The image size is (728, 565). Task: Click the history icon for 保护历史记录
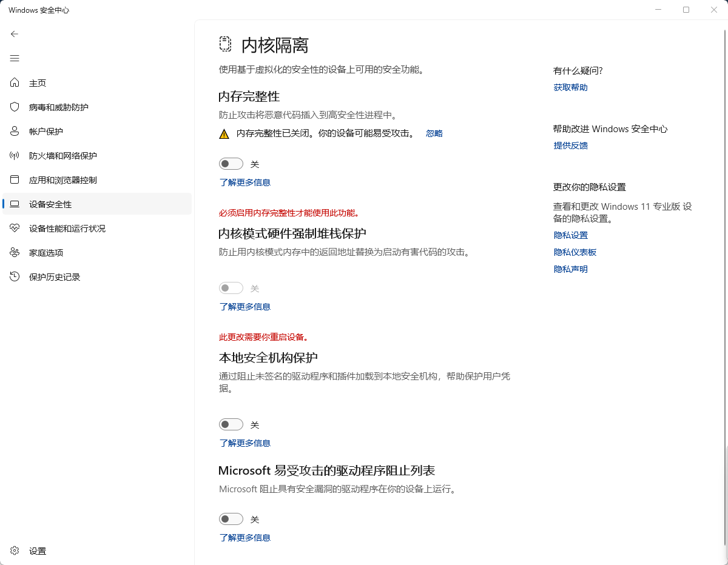pyautogui.click(x=15, y=277)
